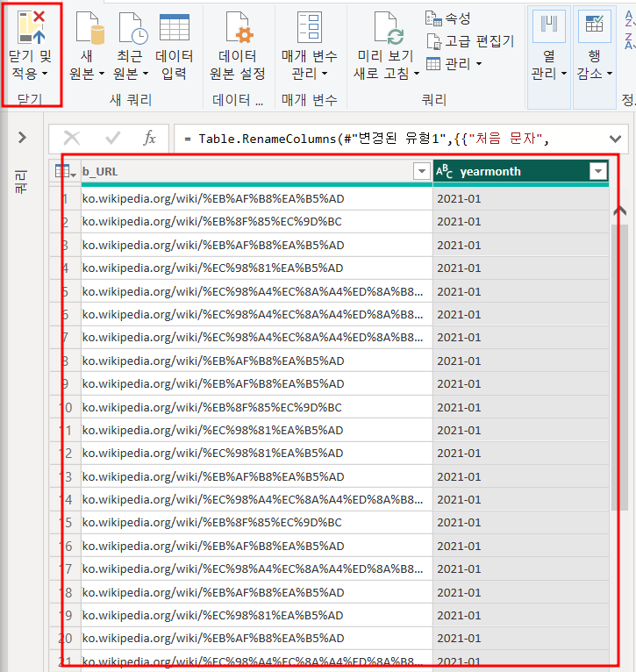This screenshot has width=636, height=672.
Task: Click the 닫기 및 적용 (Close & Apply) icon
Action: pyautogui.click(x=32, y=27)
